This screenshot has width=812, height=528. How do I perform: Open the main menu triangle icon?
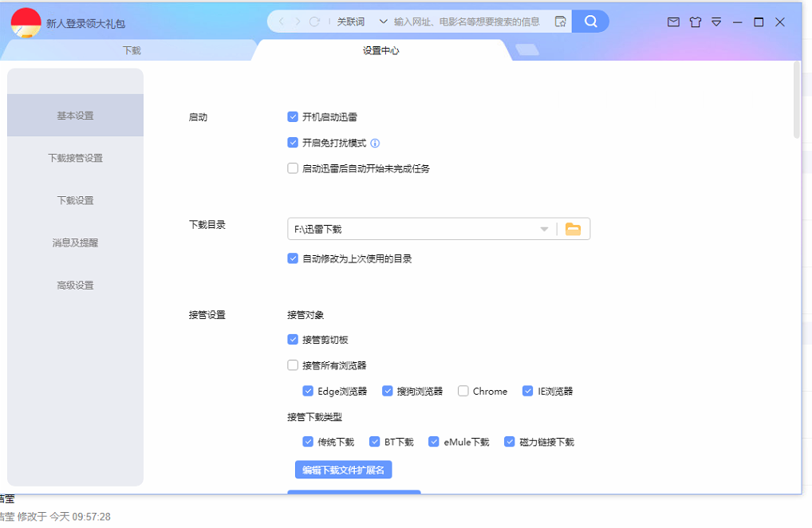click(x=716, y=22)
